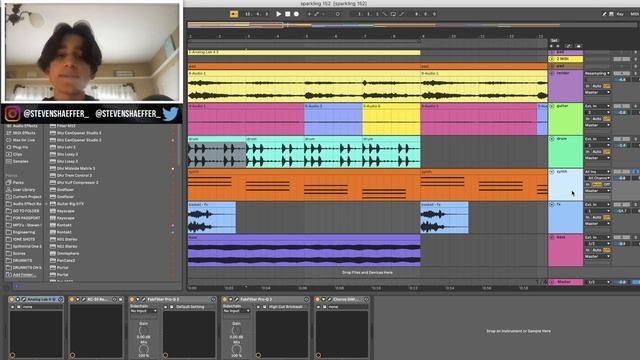Open 'Resampling' input dropdown on render track
640x360 pixels.
coord(598,73)
